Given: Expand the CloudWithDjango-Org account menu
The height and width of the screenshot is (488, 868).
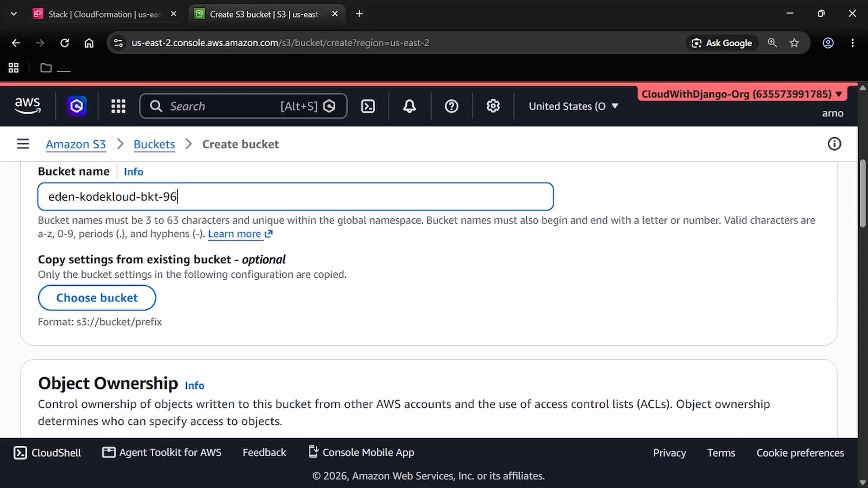Looking at the screenshot, I should click(741, 94).
